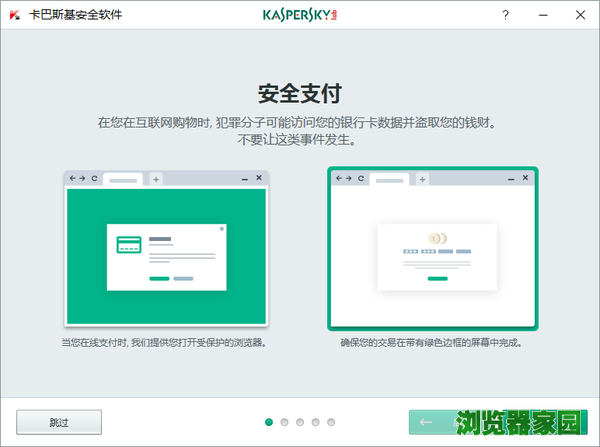Click the 跳过 skip button
Image resolution: width=600 pixels, height=447 pixels.
point(58,422)
